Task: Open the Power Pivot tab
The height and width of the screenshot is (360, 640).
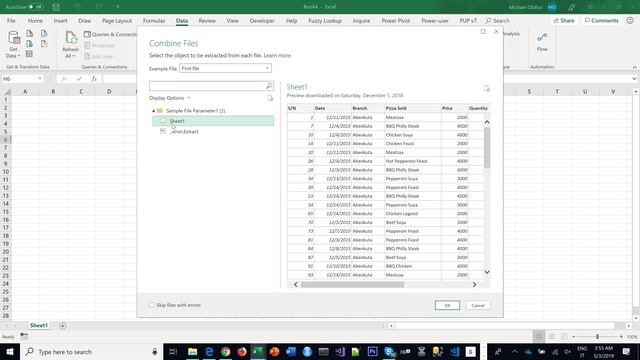Action: pos(396,21)
